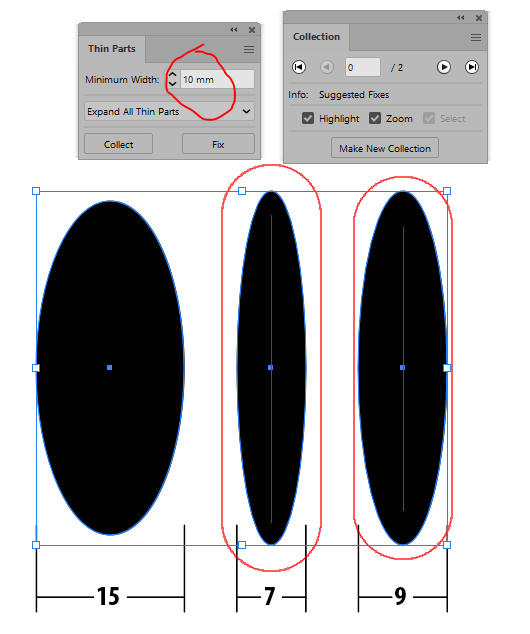Go to previous collection item
530x634 pixels.
coord(327,67)
